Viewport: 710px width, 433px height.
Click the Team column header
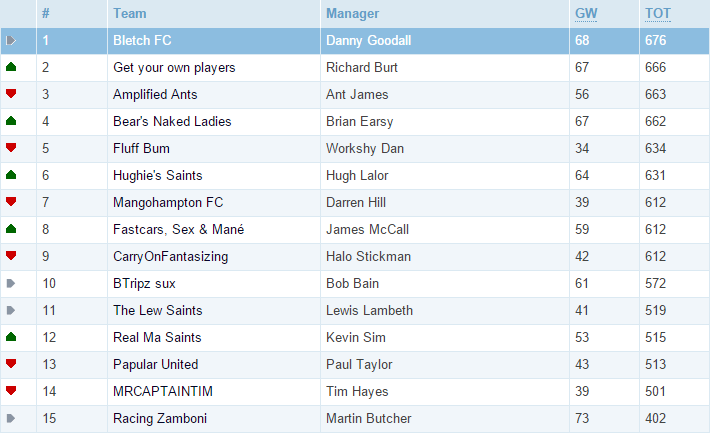coord(130,14)
